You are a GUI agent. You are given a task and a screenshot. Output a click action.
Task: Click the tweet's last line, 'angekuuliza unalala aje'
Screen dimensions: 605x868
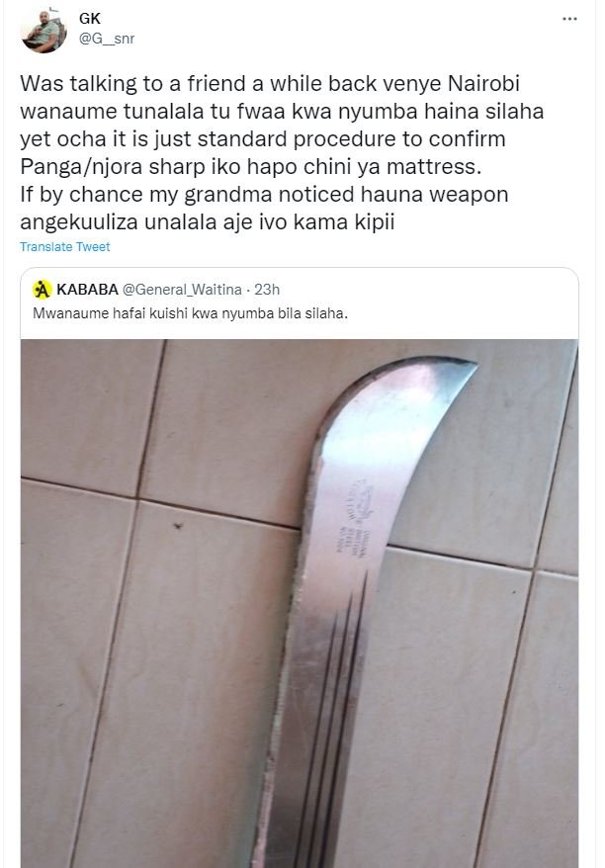207,222
